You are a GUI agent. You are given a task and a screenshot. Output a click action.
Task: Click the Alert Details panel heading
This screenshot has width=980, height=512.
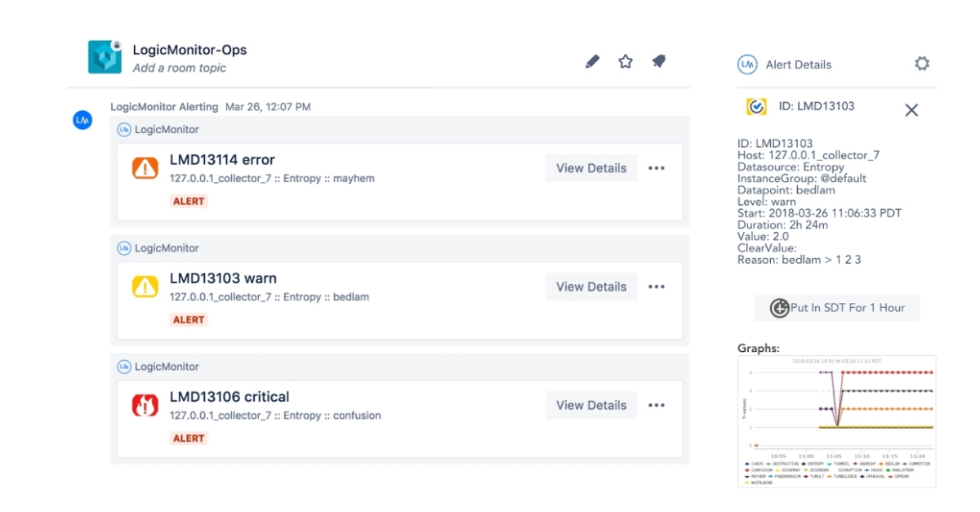pyautogui.click(x=799, y=65)
